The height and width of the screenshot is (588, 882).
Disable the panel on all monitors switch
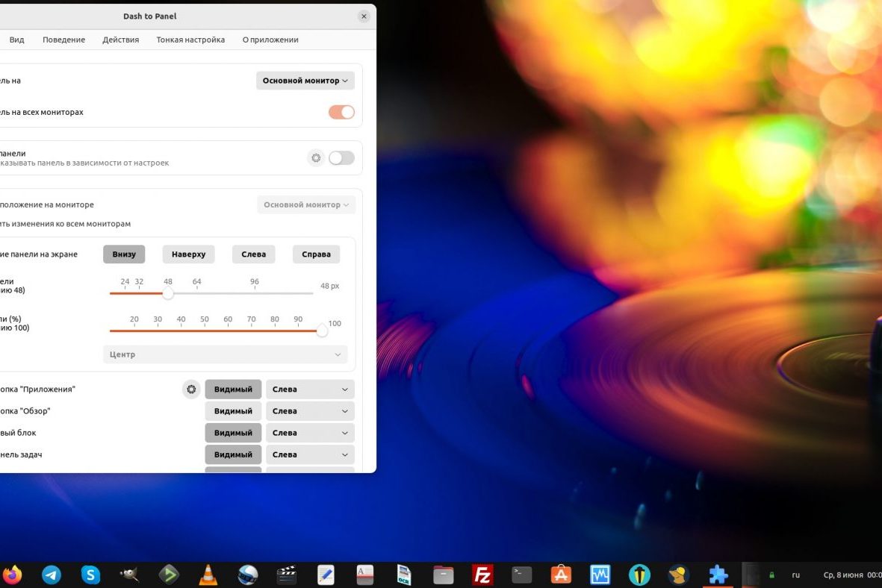click(x=341, y=111)
